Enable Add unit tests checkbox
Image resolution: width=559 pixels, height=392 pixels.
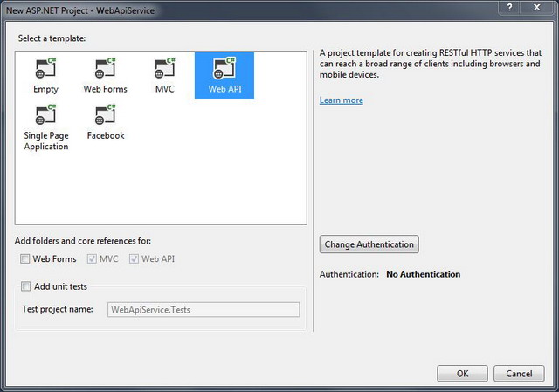coord(25,286)
